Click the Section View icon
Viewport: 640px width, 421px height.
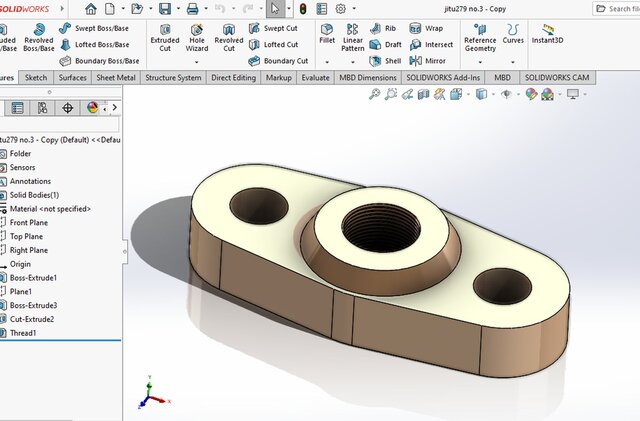pyautogui.click(x=423, y=94)
